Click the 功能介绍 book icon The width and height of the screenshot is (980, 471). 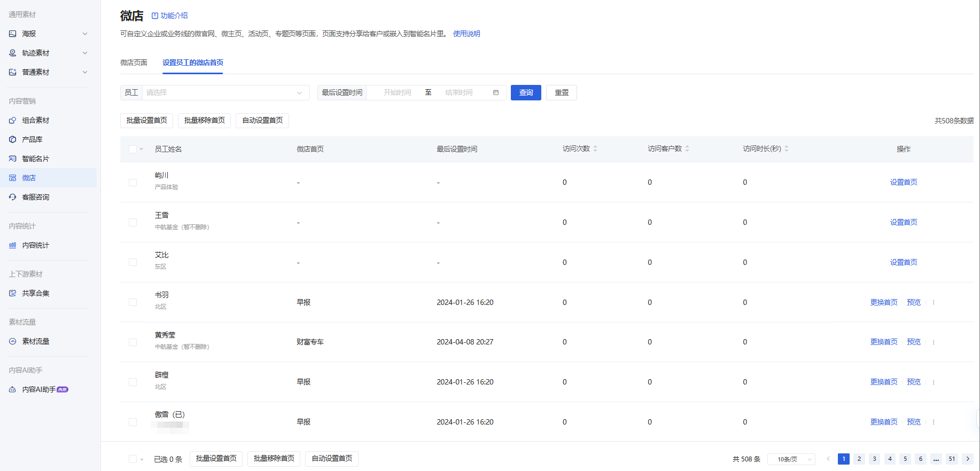[155, 16]
